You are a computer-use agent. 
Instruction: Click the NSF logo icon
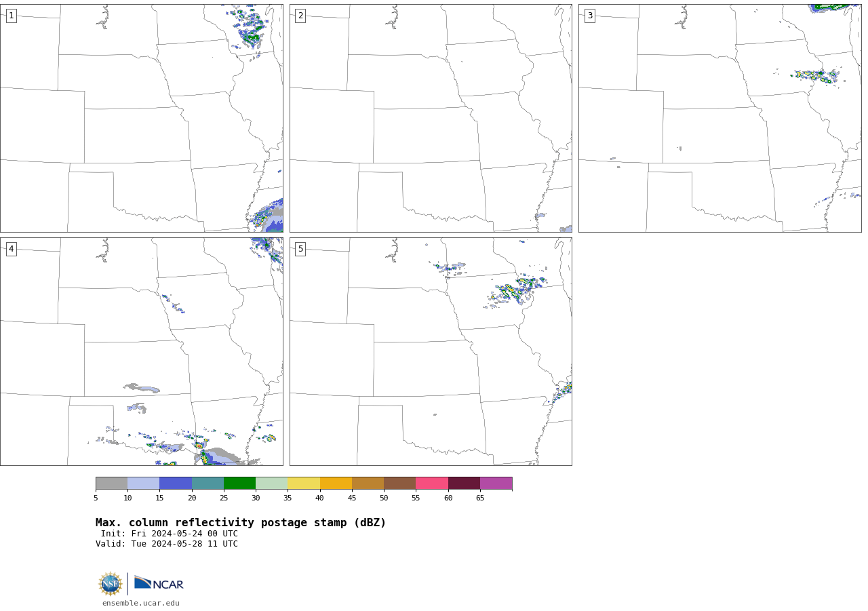click(x=110, y=584)
